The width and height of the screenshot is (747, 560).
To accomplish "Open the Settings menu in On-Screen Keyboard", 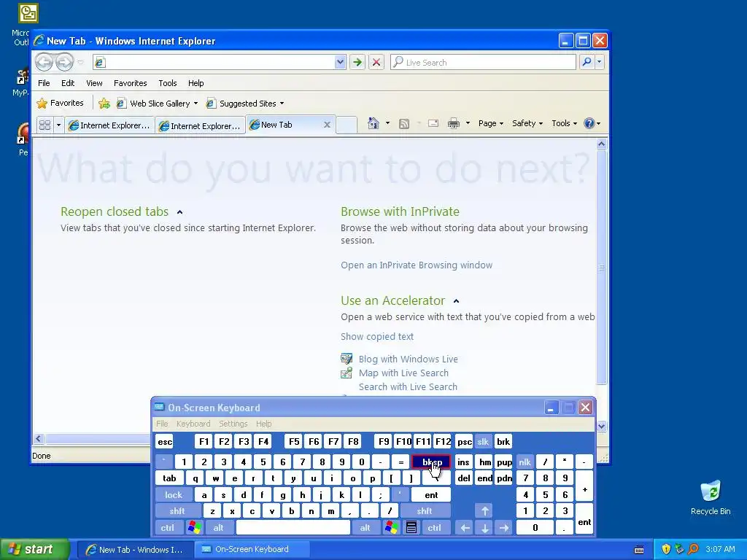I will pos(233,424).
